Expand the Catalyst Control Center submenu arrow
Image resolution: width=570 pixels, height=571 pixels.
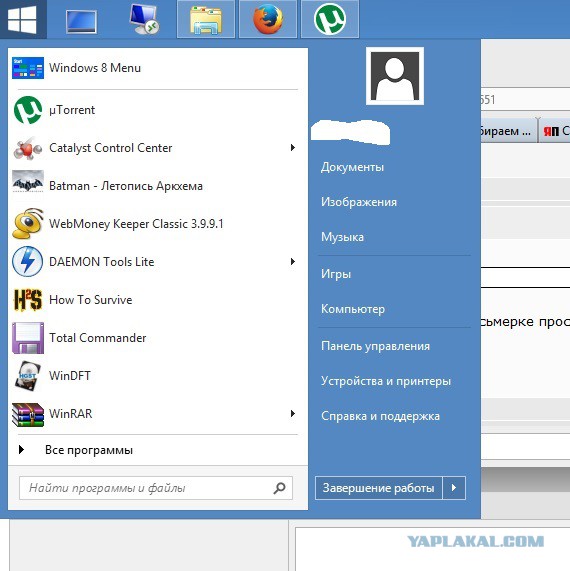pyautogui.click(x=292, y=147)
